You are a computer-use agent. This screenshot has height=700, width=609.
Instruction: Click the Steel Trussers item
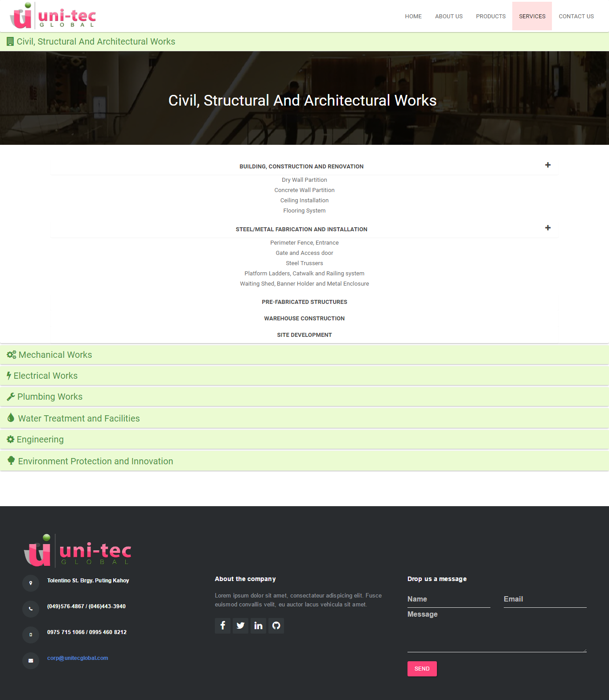[304, 263]
